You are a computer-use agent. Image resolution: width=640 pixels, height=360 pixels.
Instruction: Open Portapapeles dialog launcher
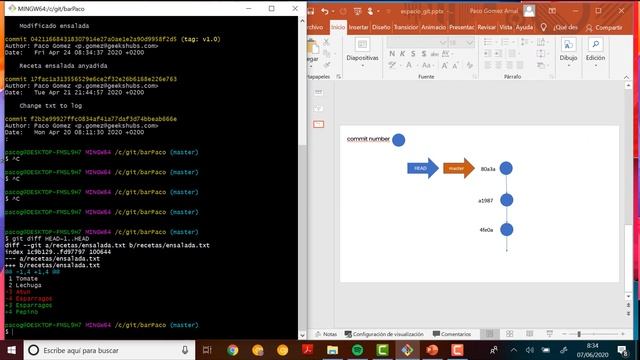point(338,77)
